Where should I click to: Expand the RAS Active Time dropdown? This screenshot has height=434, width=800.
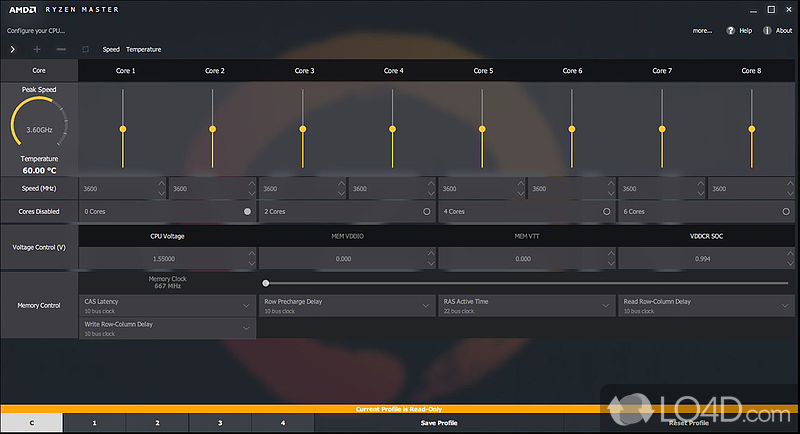[605, 305]
